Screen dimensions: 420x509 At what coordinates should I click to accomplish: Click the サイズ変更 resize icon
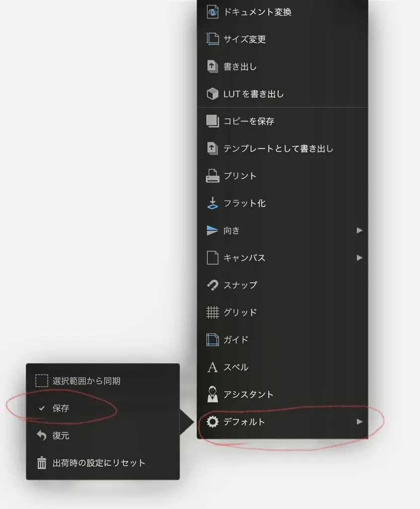[x=213, y=39]
